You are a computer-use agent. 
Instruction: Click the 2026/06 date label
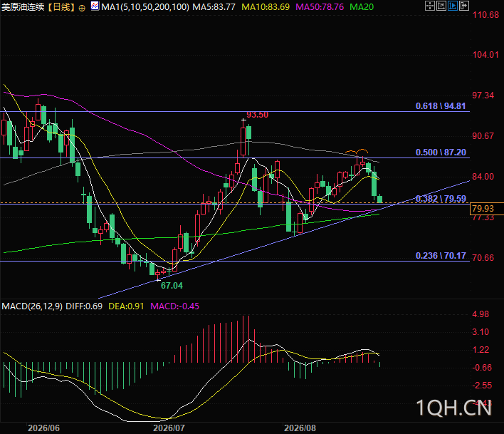tap(43, 428)
